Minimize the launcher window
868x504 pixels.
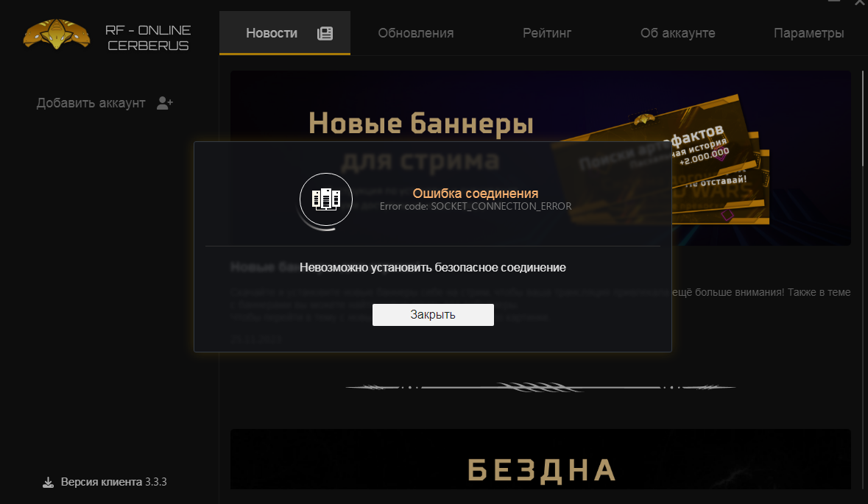click(x=834, y=1)
